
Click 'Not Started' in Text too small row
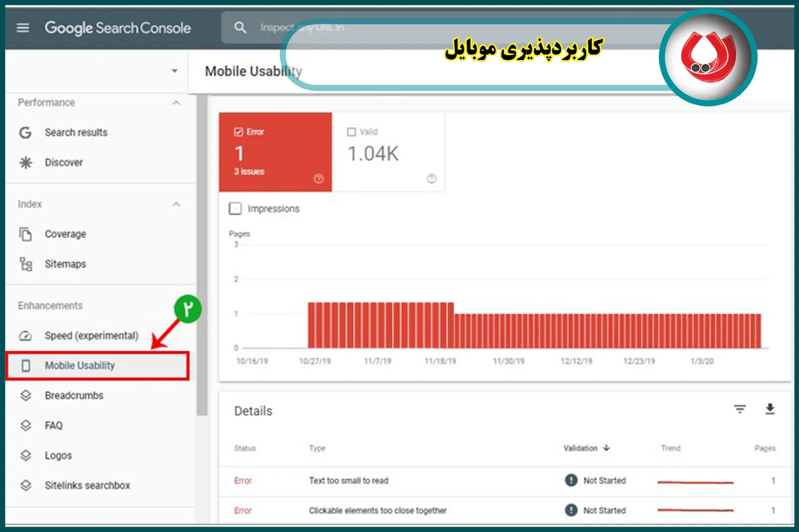coord(605,481)
